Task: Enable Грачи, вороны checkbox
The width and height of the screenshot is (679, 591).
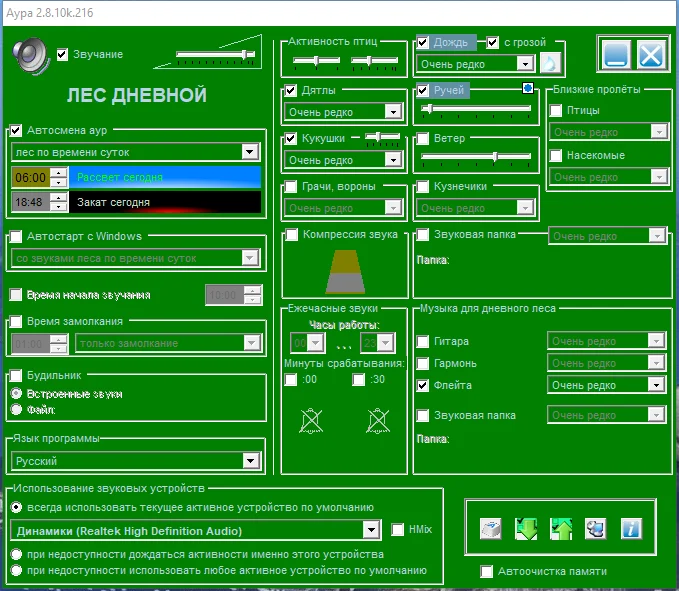Action: [291, 187]
